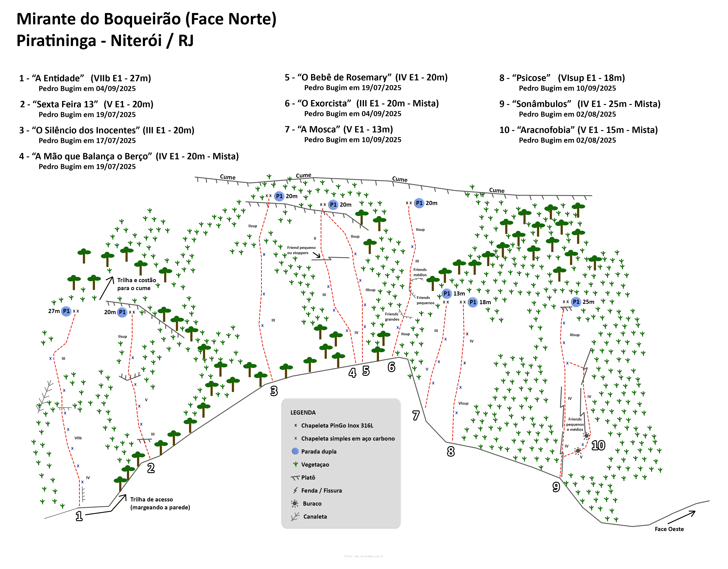Click route number 10 beside the holes
The height and width of the screenshot is (569, 728).
coord(598,446)
